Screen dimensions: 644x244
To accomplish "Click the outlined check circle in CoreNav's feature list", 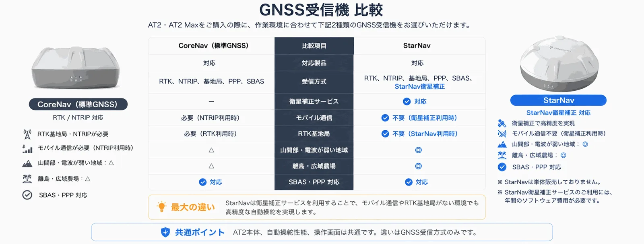I will point(27,195).
